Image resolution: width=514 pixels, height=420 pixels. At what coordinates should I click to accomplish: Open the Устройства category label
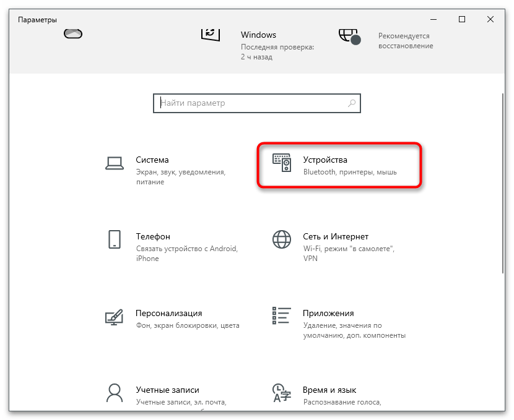(325, 160)
